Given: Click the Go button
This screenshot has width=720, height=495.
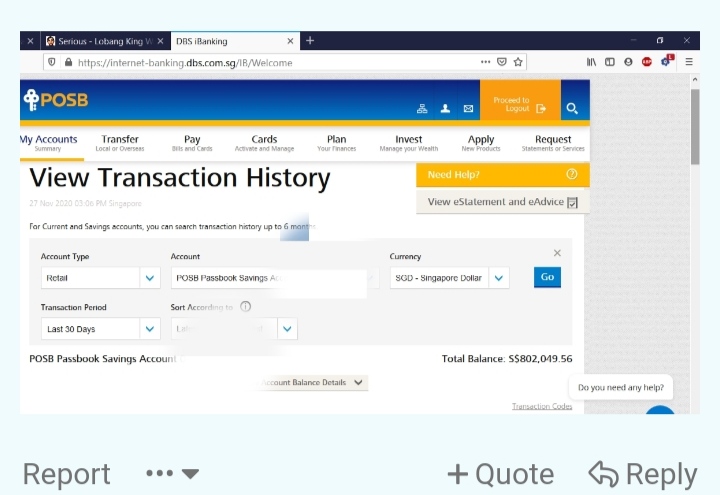Looking at the screenshot, I should (547, 277).
